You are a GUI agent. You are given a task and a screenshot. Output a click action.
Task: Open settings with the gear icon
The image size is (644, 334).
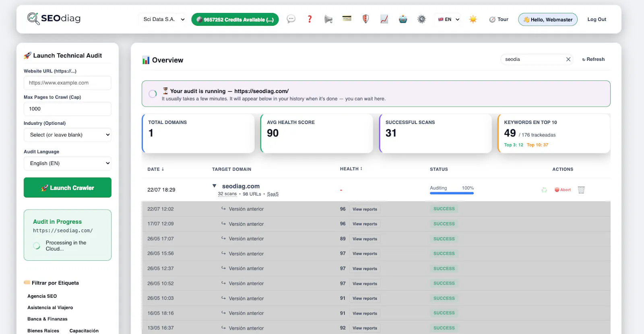pyautogui.click(x=421, y=19)
